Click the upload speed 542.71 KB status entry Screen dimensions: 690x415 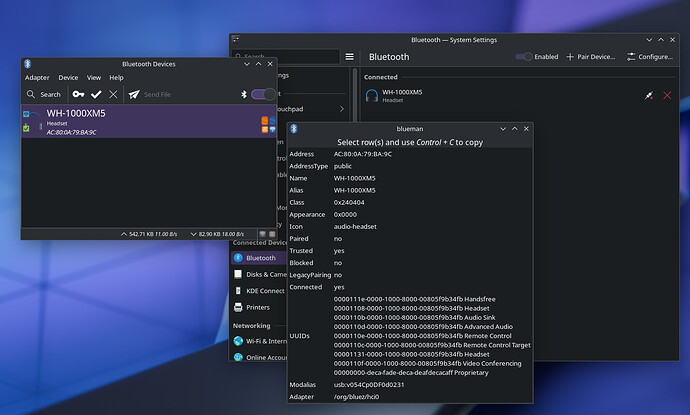(149, 234)
